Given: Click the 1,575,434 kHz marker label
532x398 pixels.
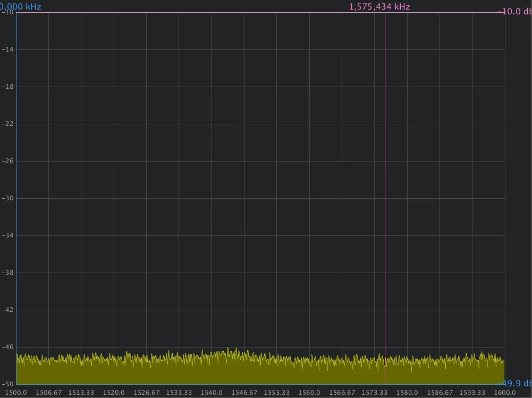Looking at the screenshot, I should pyautogui.click(x=379, y=7).
